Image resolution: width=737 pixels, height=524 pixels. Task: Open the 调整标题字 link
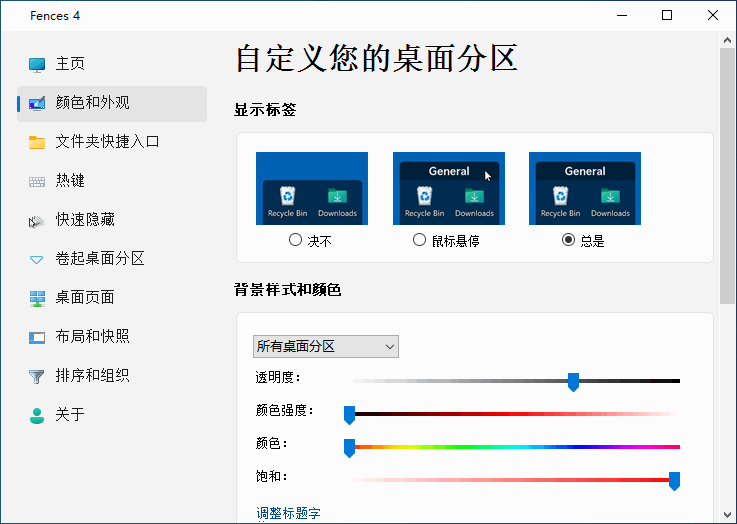288,513
